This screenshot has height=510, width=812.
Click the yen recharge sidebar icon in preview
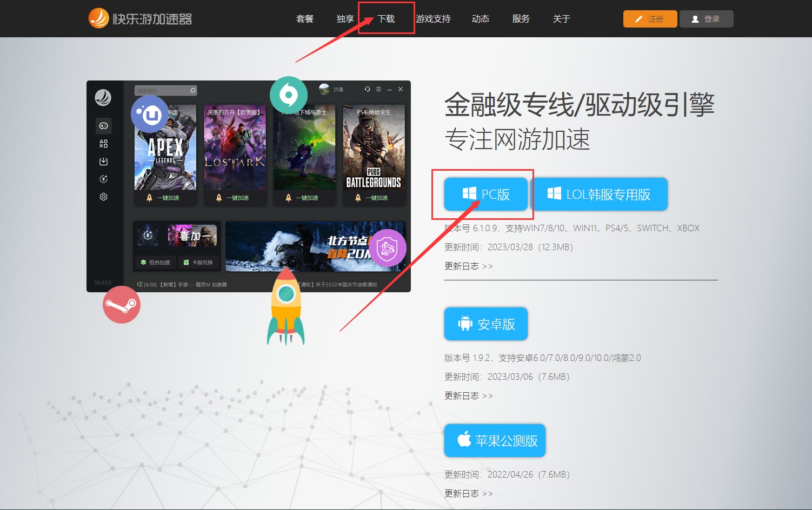[x=103, y=179]
